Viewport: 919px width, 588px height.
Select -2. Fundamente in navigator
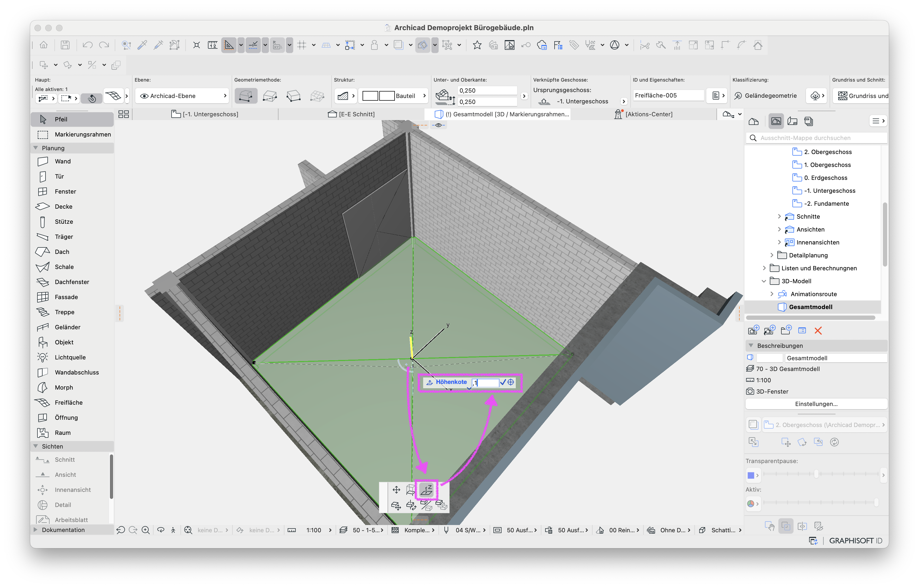[821, 204]
